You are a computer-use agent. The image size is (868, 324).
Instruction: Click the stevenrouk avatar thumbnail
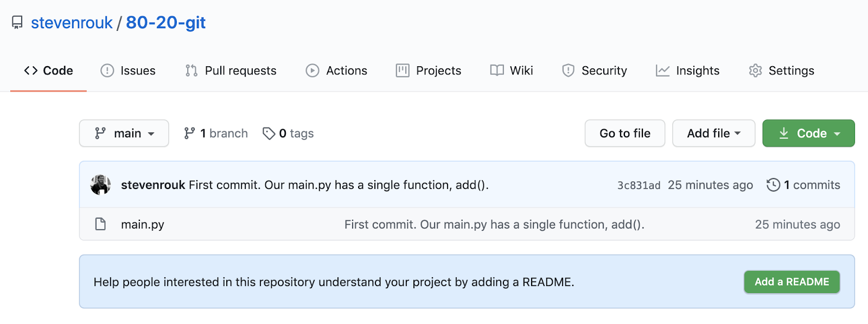click(100, 185)
